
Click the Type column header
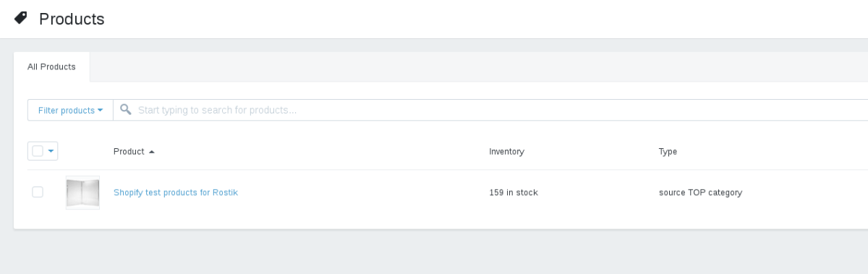tap(668, 152)
